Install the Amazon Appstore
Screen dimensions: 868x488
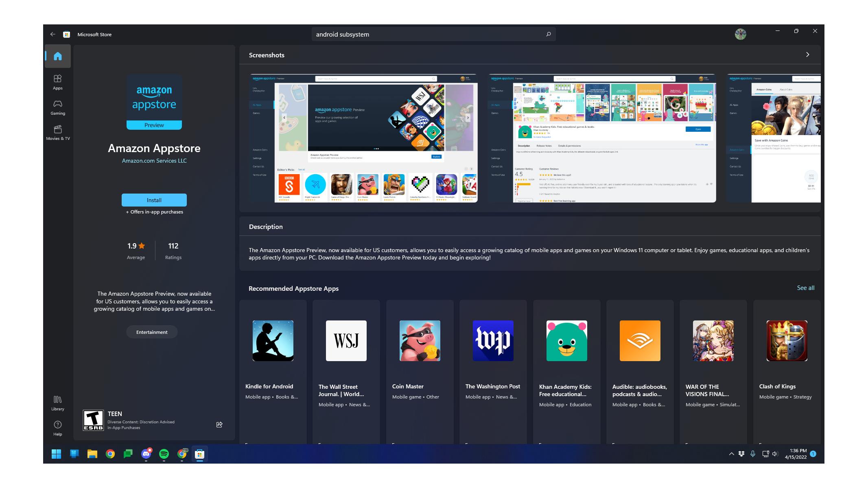point(154,200)
